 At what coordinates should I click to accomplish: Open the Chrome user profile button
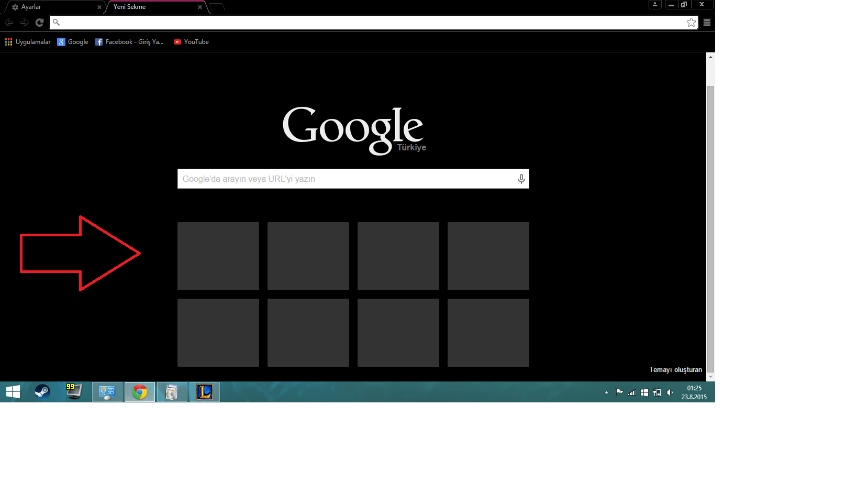coord(655,4)
